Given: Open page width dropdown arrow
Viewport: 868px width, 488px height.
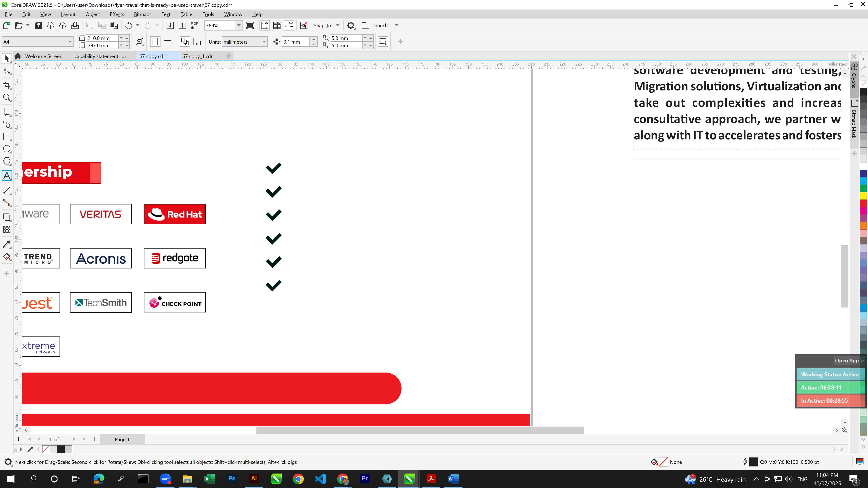Looking at the screenshot, I should (121, 38).
